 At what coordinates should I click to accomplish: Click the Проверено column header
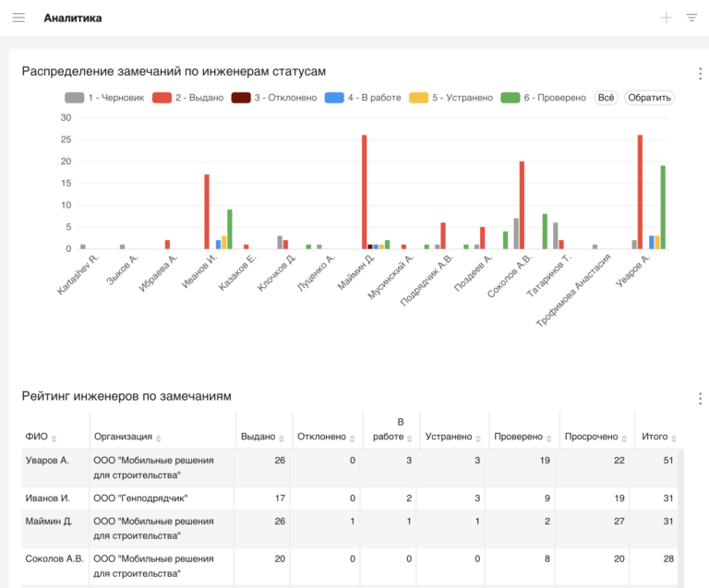518,437
